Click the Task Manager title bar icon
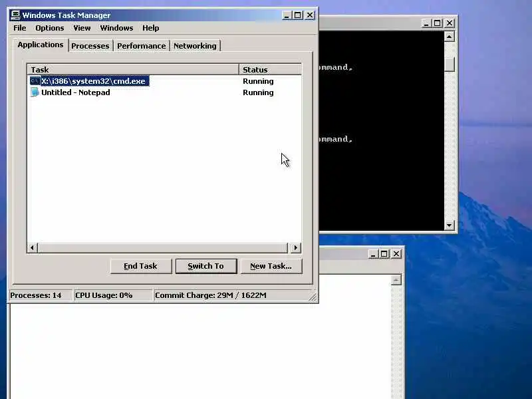This screenshot has height=399, width=532. point(15,15)
